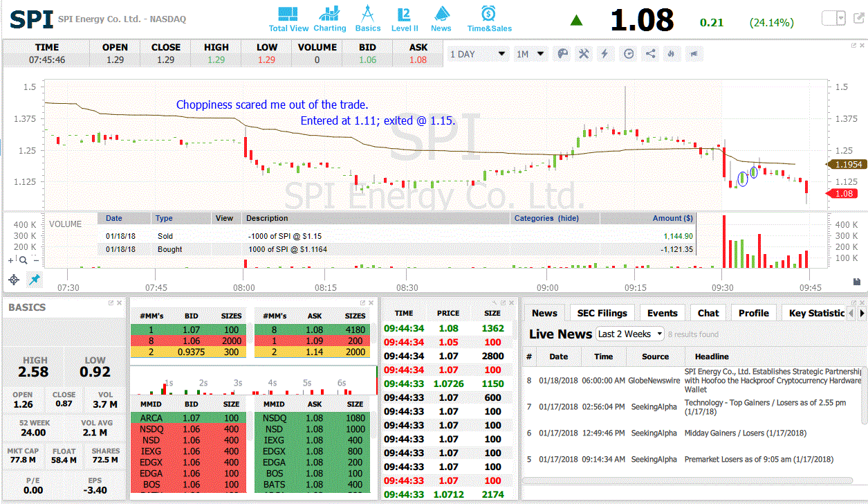The image size is (868, 504).
Task: Click the Level II icon
Action: tap(405, 19)
